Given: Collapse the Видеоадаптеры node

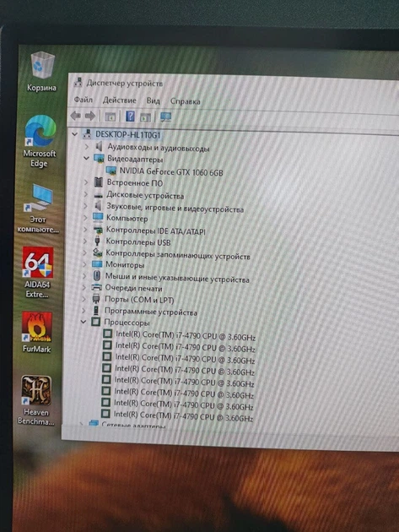Looking at the screenshot, I should pyautogui.click(x=86, y=158).
